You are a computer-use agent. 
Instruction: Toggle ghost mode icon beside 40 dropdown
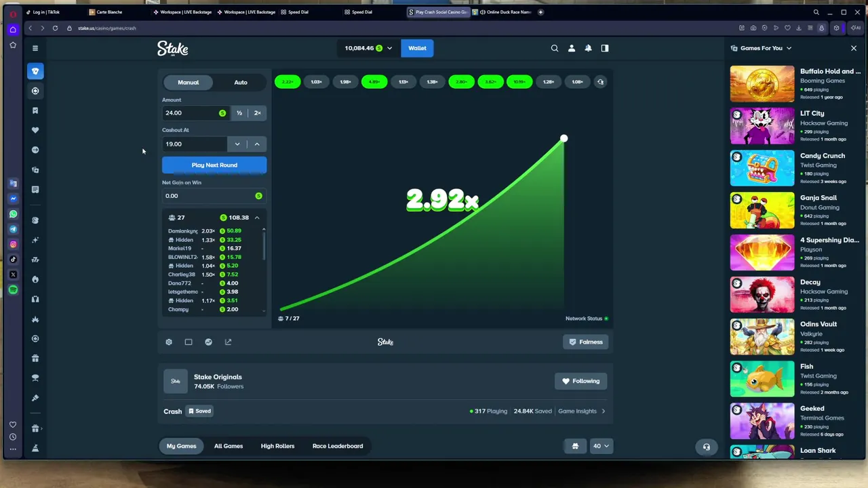coord(575,446)
